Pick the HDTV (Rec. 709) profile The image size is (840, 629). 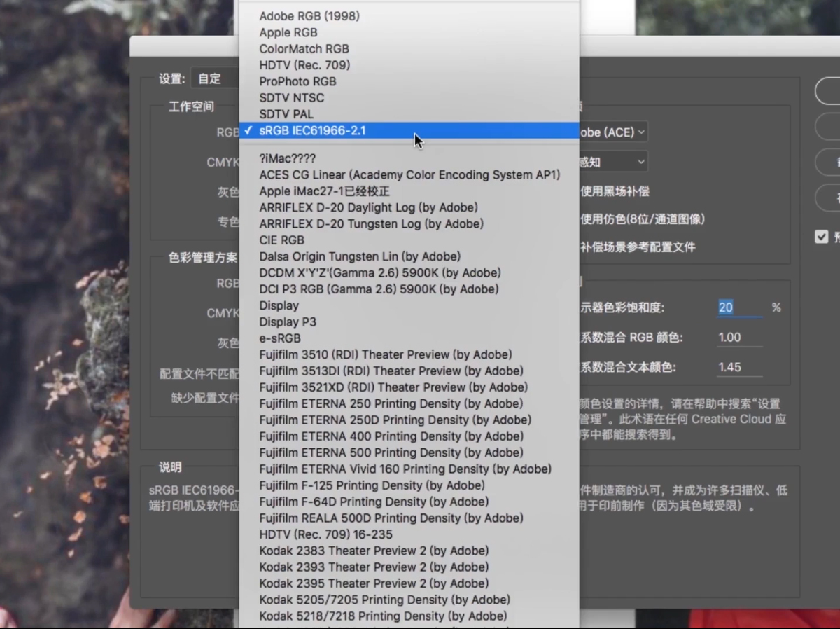click(x=304, y=65)
